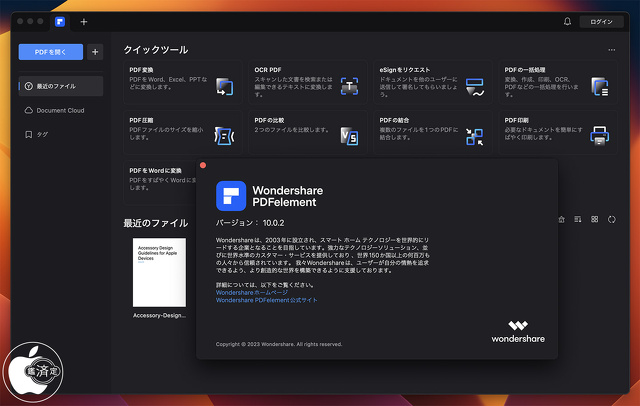The height and width of the screenshot is (406, 640).
Task: Click the PDFを開く button
Action: click(x=51, y=52)
